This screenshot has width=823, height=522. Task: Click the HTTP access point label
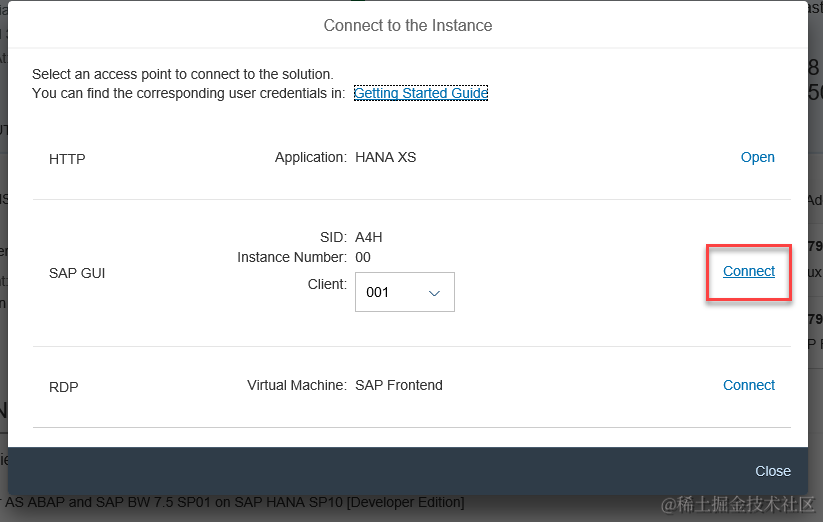coord(67,159)
